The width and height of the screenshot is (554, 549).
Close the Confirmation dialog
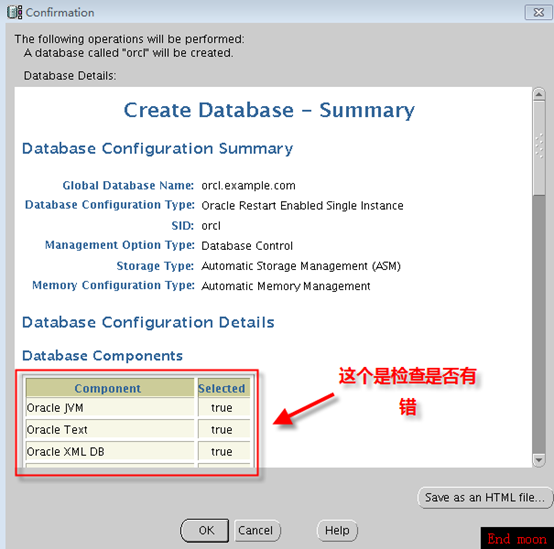(538, 13)
